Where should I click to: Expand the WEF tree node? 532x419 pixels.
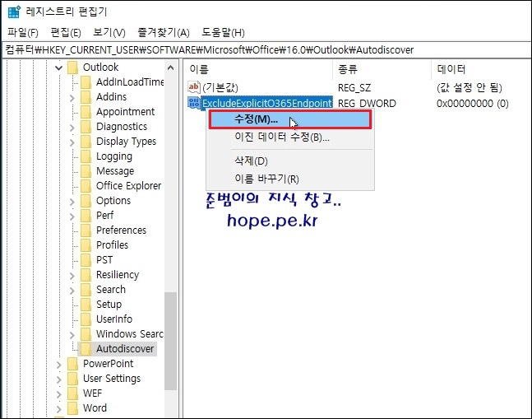tap(58, 394)
